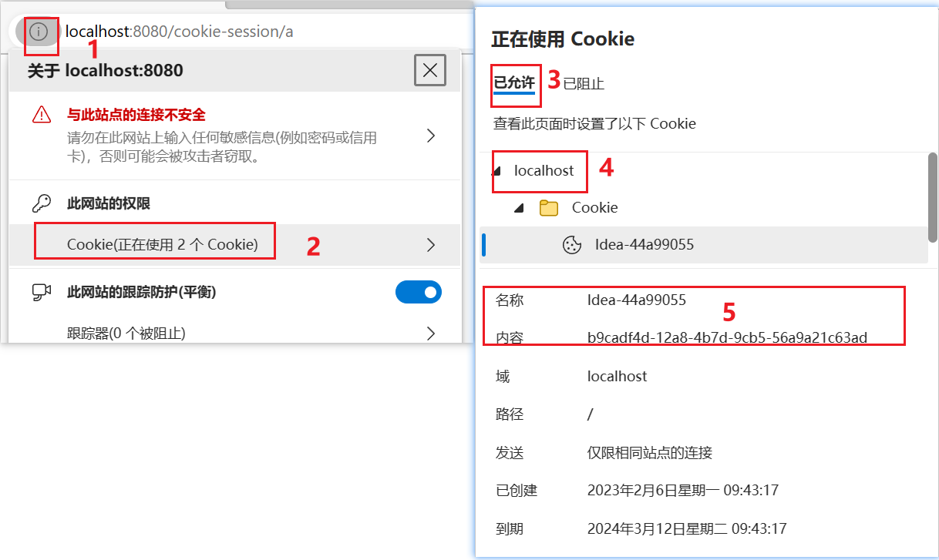
Task: Close the About localhost:8080 popup
Action: coord(430,71)
